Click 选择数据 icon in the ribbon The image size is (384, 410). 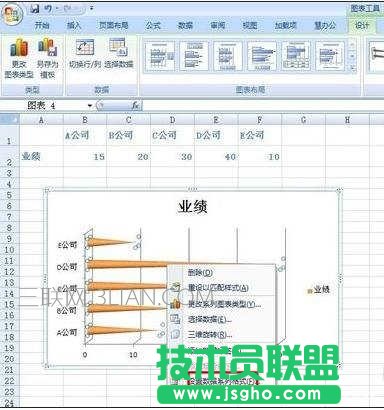pos(118,54)
